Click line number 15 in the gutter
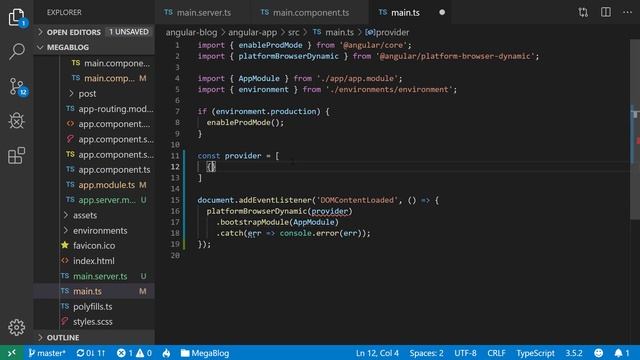640x360 pixels. (175, 200)
